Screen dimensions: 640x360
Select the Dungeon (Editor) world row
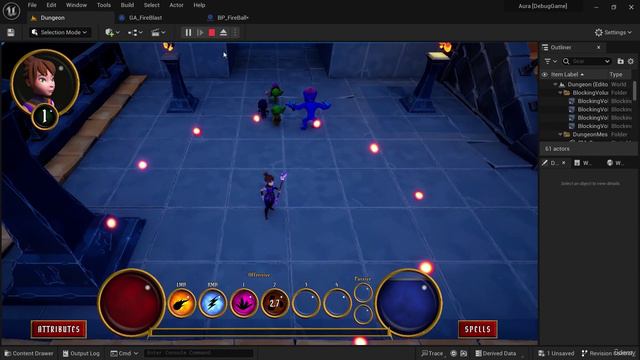587,84
